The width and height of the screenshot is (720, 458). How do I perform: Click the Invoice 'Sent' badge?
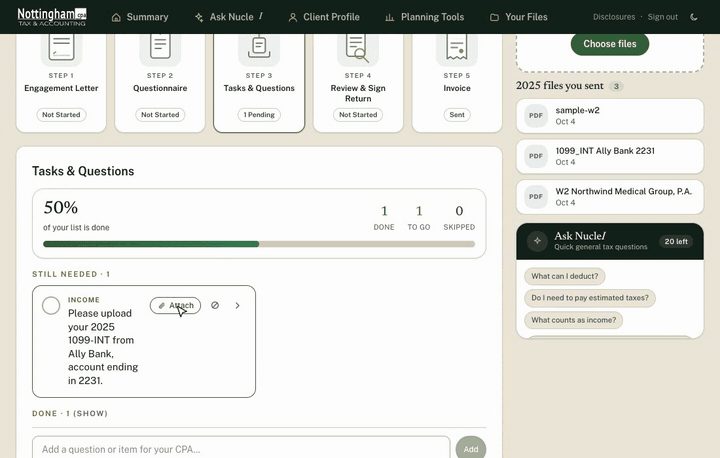click(x=457, y=115)
